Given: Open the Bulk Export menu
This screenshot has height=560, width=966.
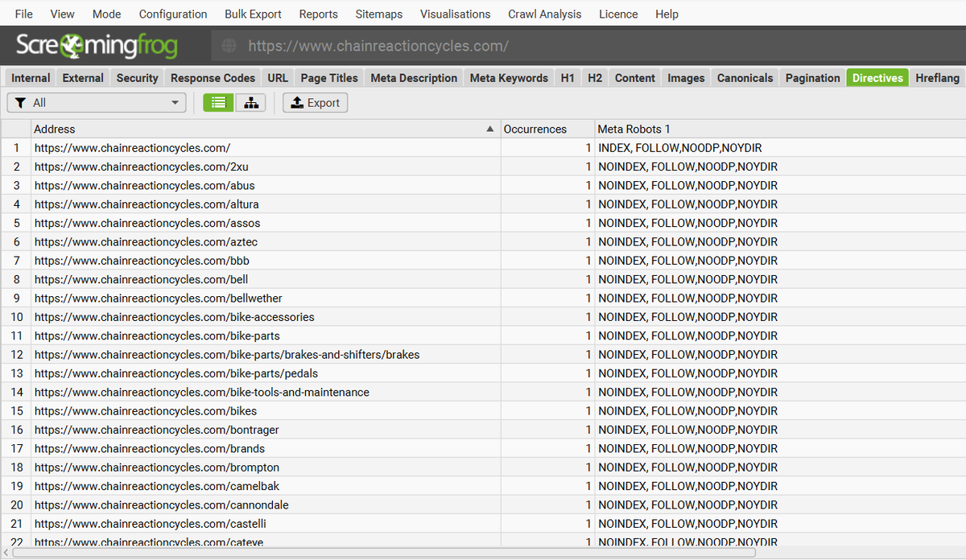Looking at the screenshot, I should click(254, 14).
